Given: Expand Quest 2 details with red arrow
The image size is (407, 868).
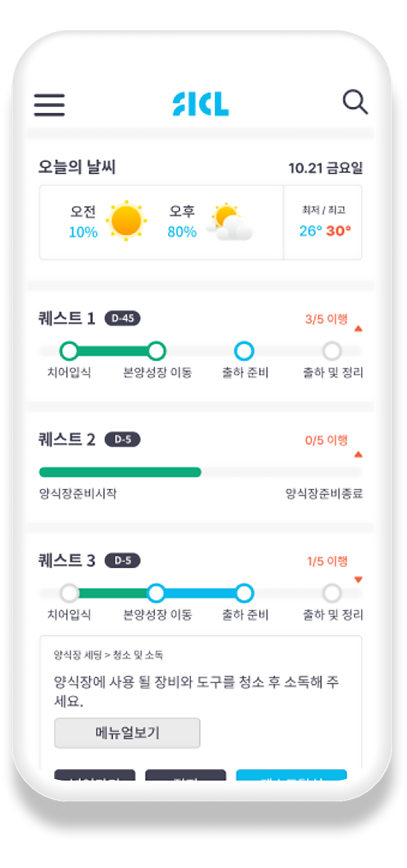Looking at the screenshot, I should [x=358, y=455].
